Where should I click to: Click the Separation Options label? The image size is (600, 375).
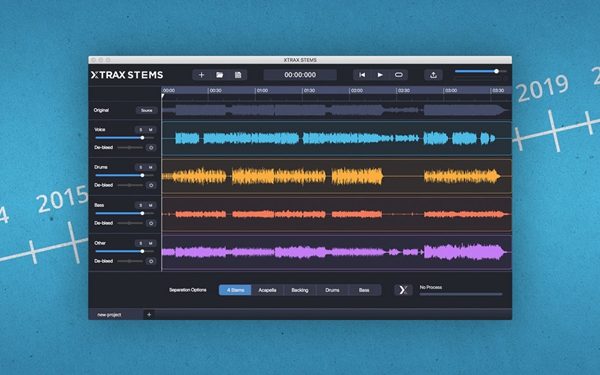pos(188,290)
